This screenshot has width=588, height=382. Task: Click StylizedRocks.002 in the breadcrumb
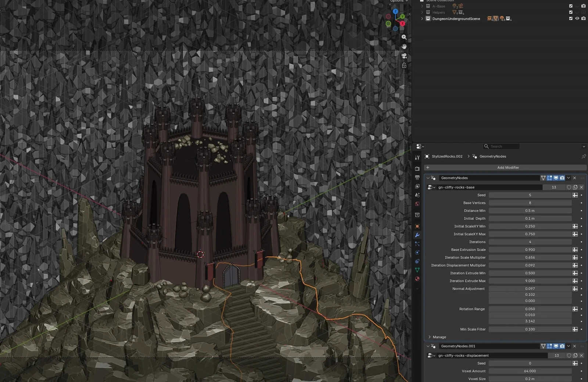click(447, 156)
